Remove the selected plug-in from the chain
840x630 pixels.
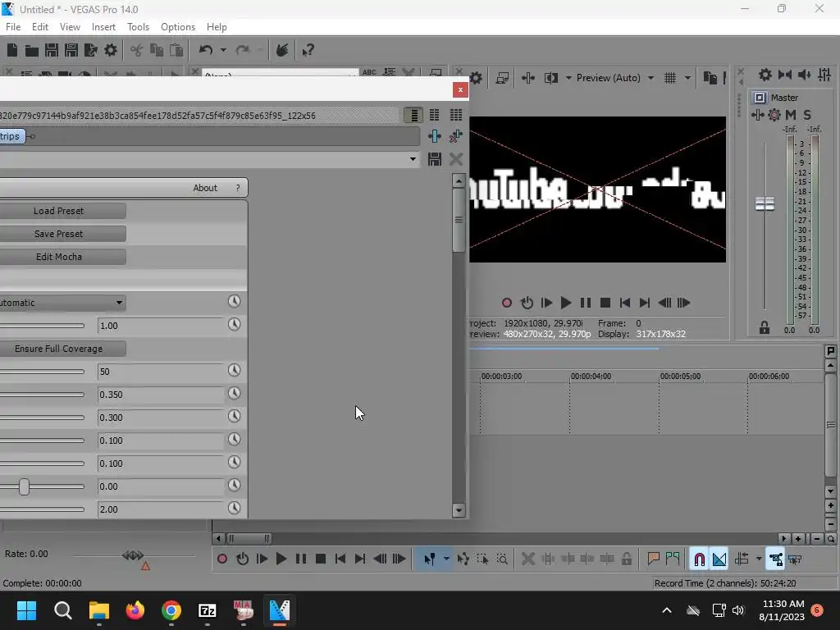pos(456,137)
